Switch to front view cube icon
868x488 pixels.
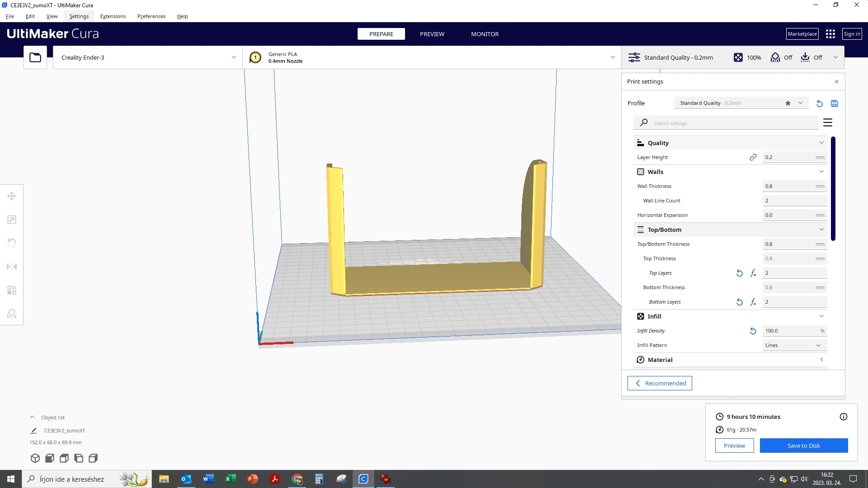point(50,458)
